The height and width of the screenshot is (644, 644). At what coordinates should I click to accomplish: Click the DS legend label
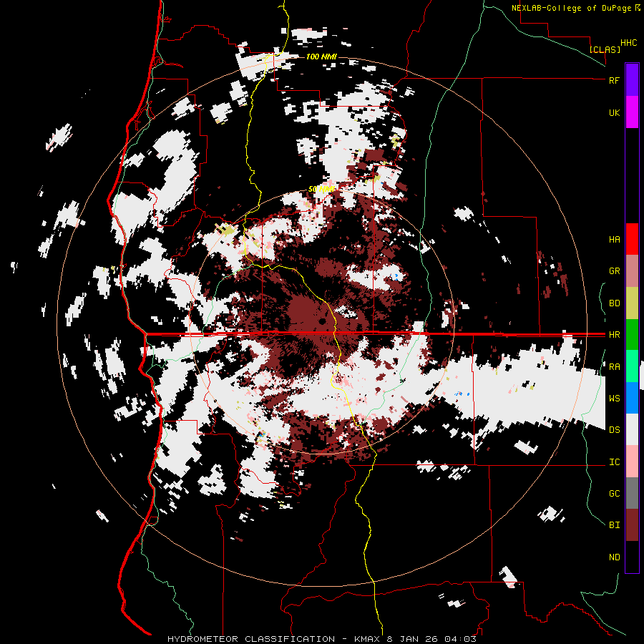point(614,430)
